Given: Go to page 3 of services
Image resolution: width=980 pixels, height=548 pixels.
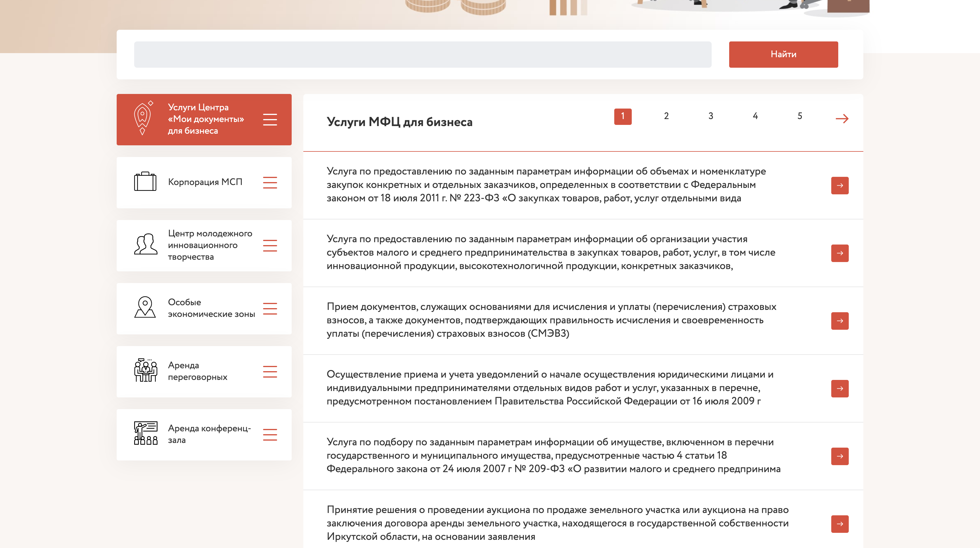Looking at the screenshot, I should [711, 116].
